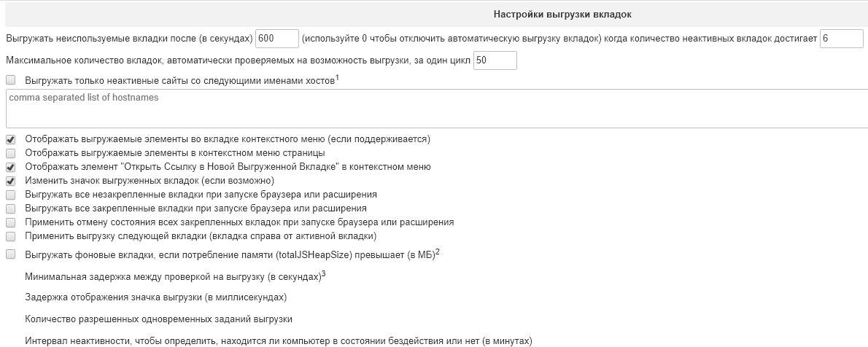Enable "Отображать выгружаемые элементы в контекстном меню страницы"
The height and width of the screenshot is (347, 868).
tap(10, 153)
